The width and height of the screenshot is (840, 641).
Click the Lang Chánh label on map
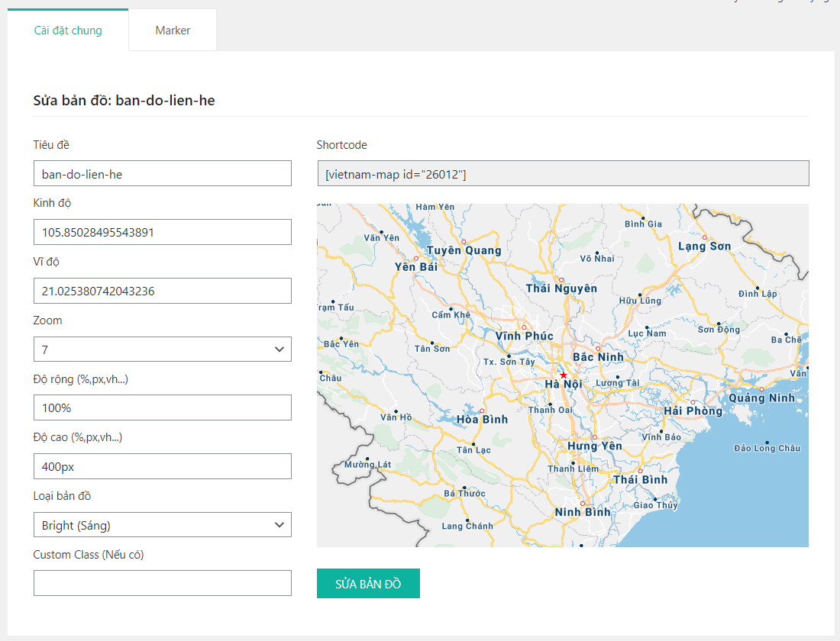click(x=467, y=526)
